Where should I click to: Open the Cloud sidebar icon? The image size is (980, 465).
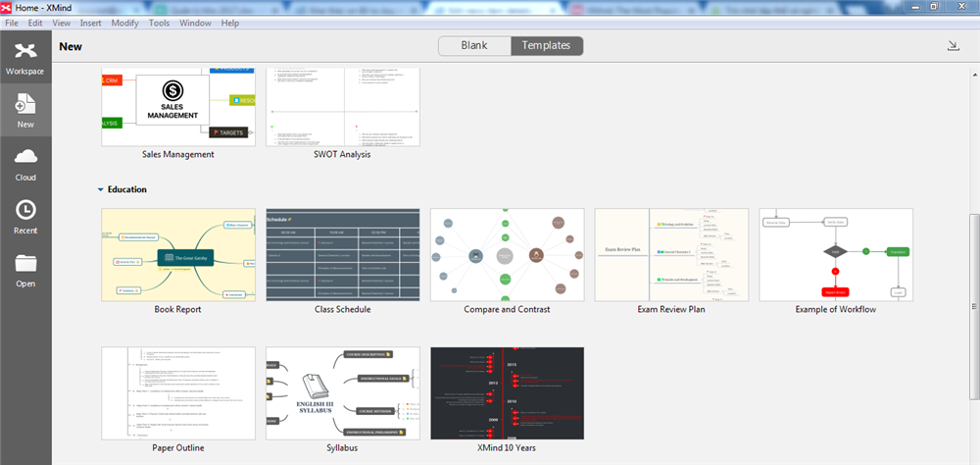click(x=25, y=162)
